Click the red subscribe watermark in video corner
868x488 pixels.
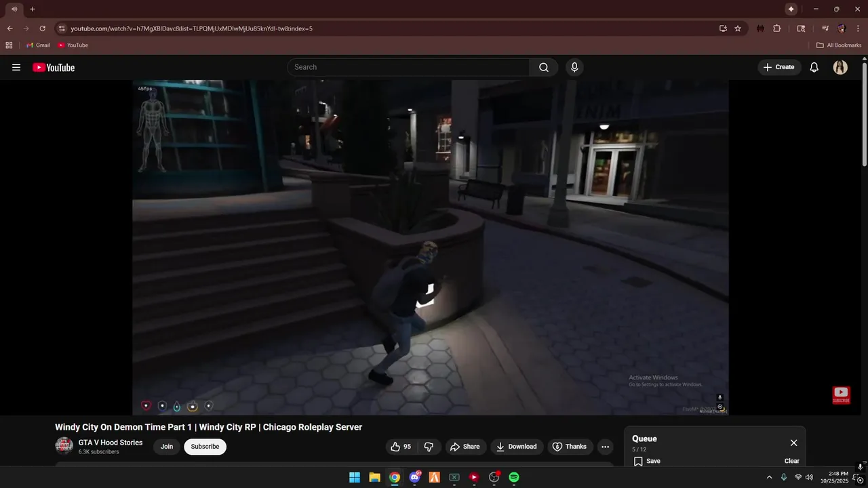click(x=841, y=395)
